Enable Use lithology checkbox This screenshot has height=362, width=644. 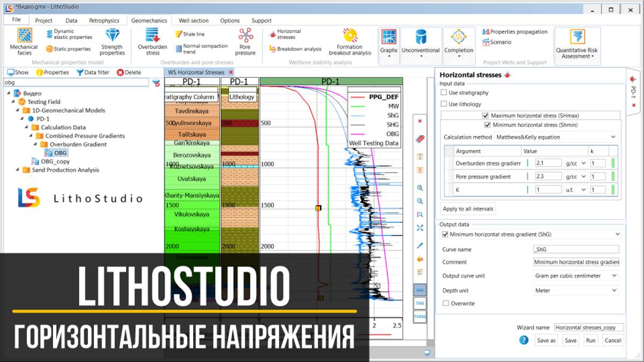coord(443,104)
